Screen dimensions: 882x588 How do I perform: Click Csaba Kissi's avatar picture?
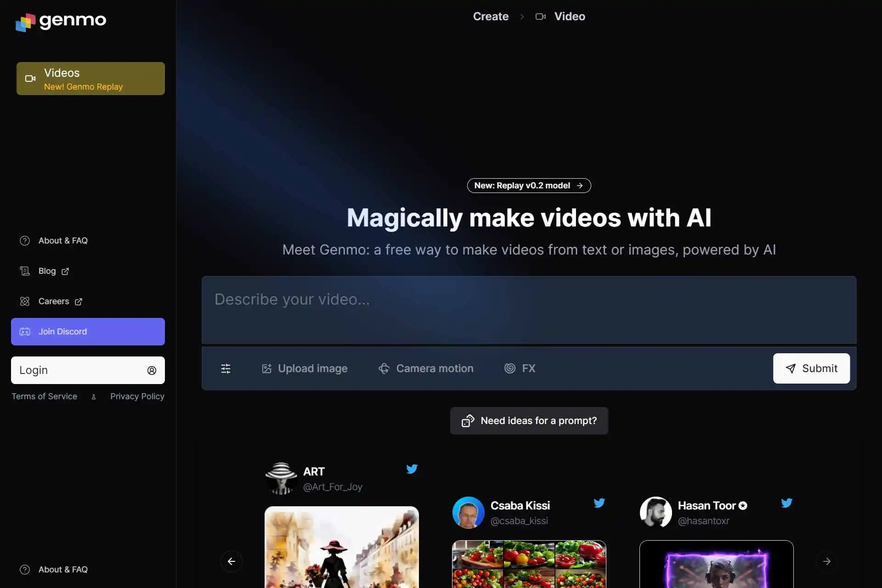pyautogui.click(x=468, y=513)
